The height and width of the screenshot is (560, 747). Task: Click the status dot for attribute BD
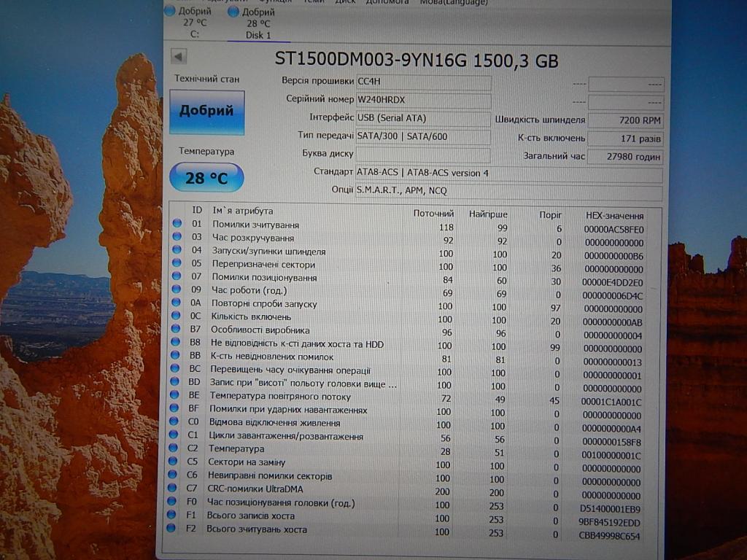pyautogui.click(x=174, y=381)
